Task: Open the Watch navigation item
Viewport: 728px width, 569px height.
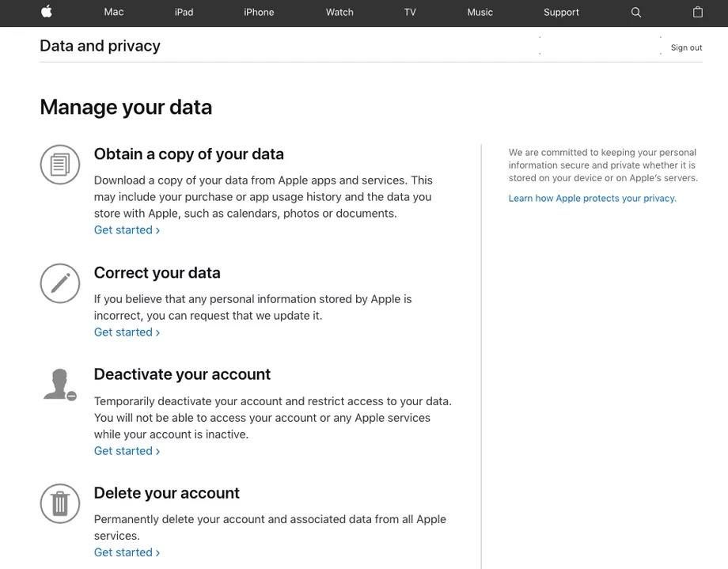Action: 339,12
